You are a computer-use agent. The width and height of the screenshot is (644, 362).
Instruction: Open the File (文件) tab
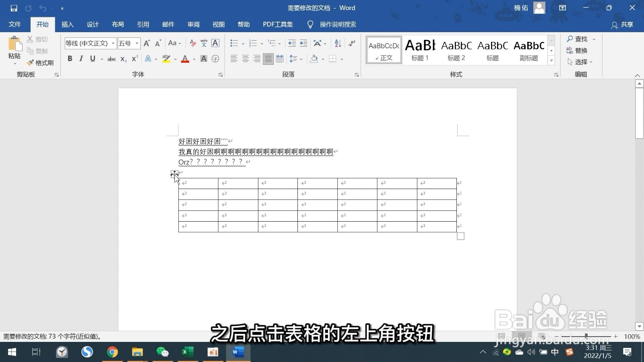[x=15, y=25]
